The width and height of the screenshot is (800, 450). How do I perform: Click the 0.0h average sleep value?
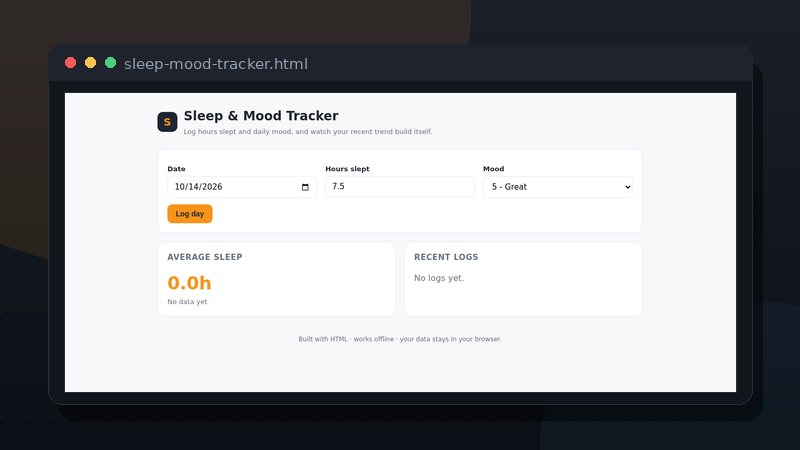click(x=189, y=283)
